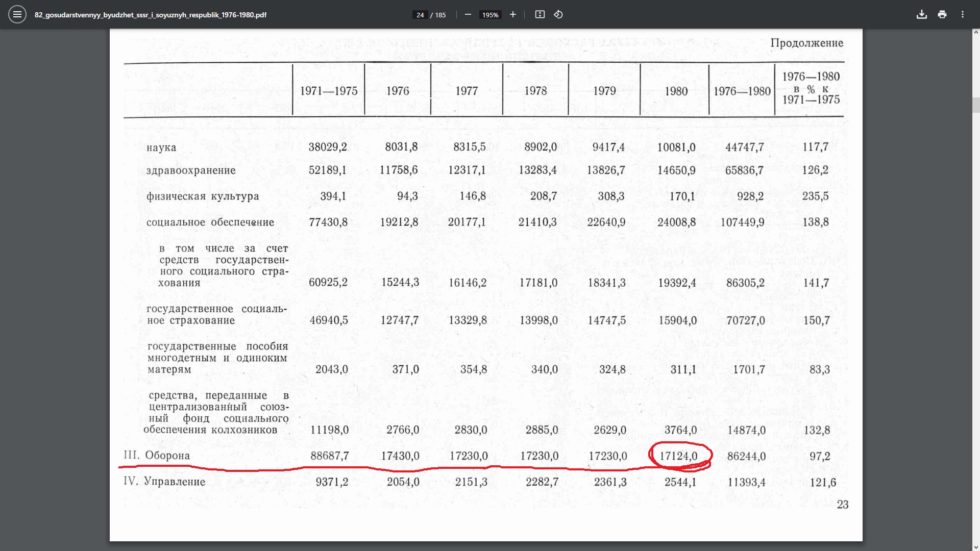Click the fit to page icon

click(540, 14)
